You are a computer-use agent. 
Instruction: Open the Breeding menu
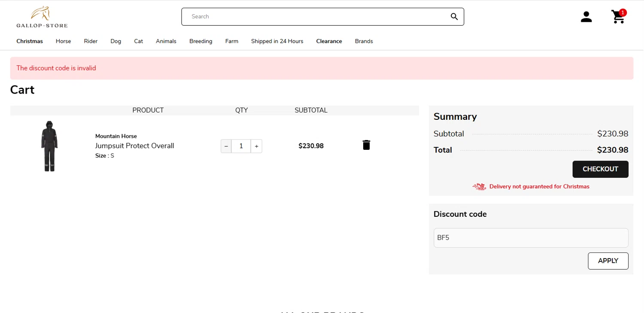tap(201, 41)
